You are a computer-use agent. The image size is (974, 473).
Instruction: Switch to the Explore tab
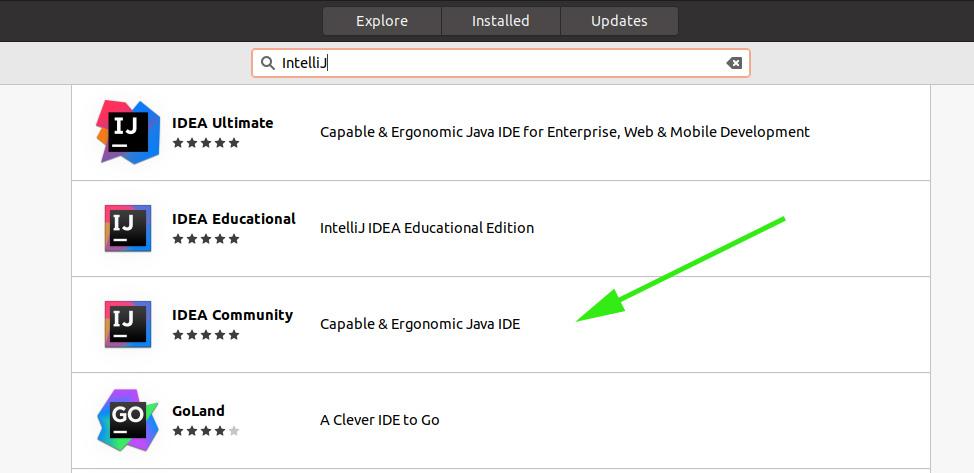pyautogui.click(x=382, y=21)
